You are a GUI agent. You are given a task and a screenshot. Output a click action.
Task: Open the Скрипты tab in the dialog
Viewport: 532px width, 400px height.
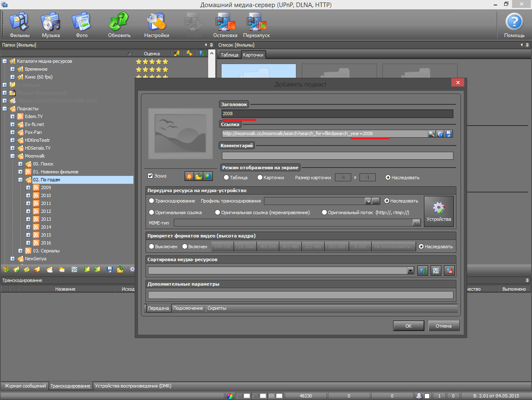pyautogui.click(x=217, y=309)
